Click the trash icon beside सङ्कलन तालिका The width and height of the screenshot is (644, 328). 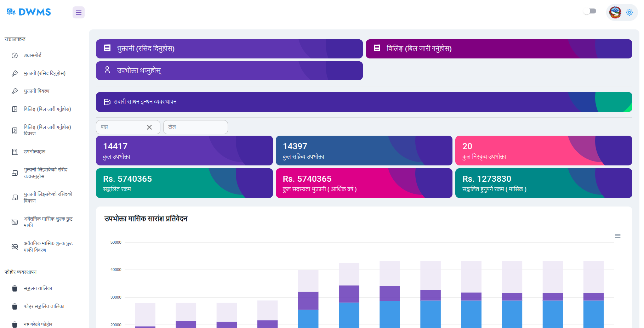(x=15, y=288)
